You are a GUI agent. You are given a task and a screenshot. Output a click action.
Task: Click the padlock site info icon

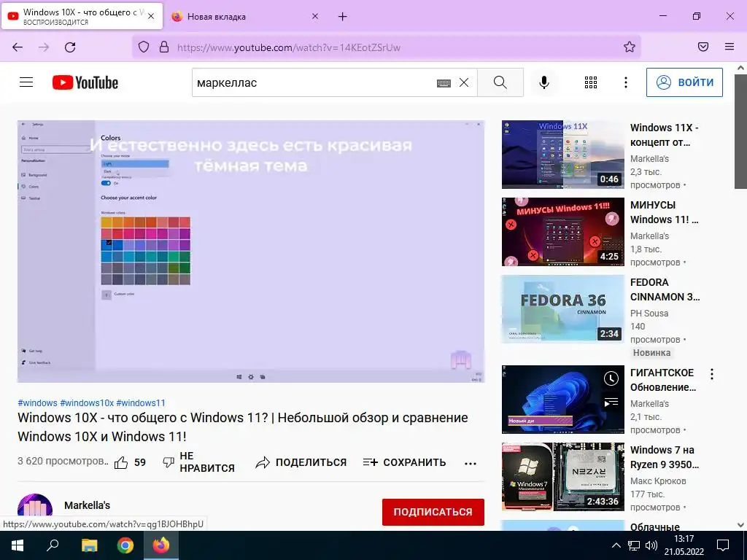164,47
